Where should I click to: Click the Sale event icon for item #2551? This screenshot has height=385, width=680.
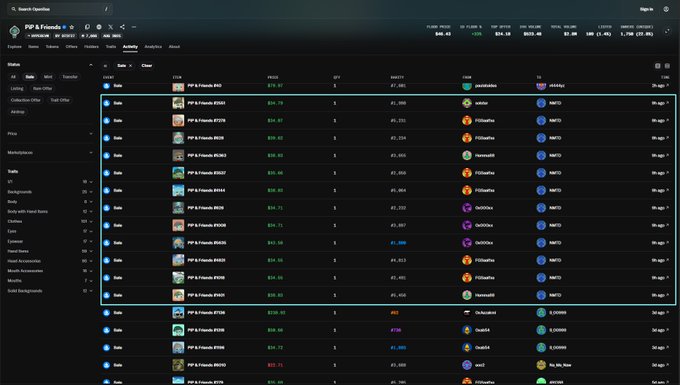tap(107, 103)
